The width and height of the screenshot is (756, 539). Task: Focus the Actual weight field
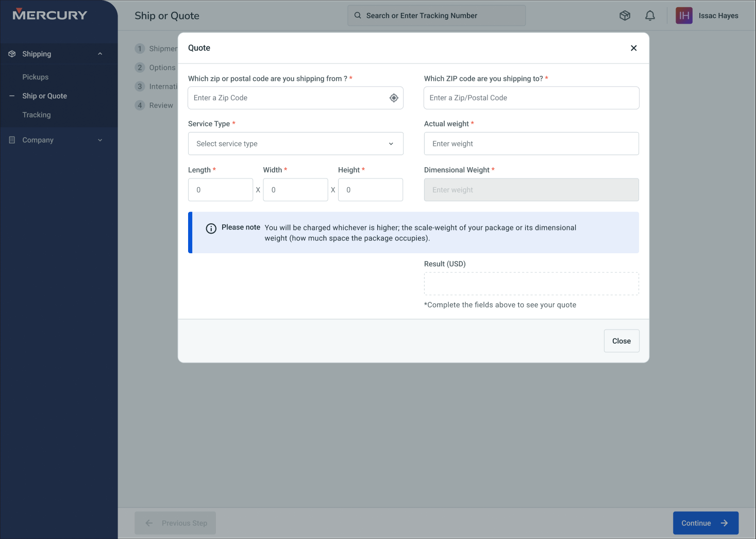click(531, 143)
